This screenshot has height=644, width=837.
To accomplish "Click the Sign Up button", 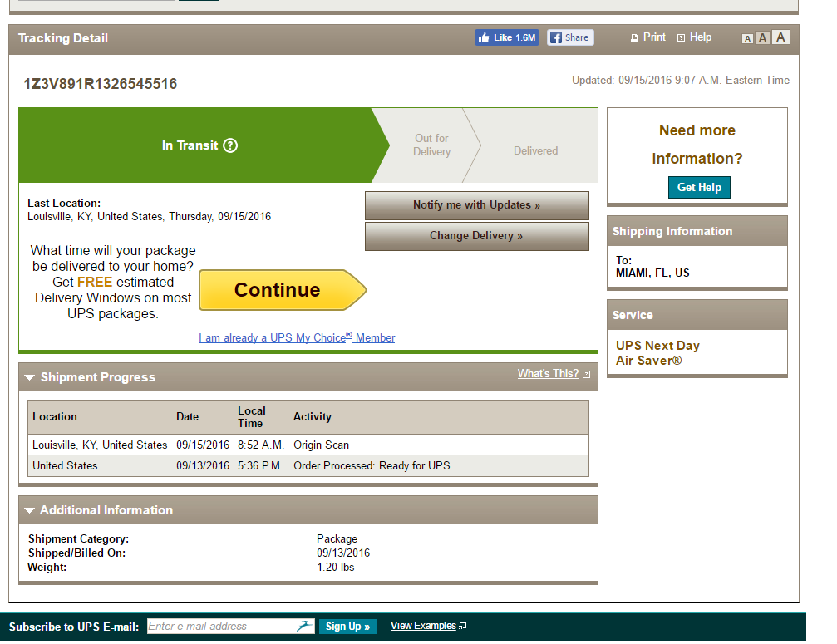I will pyautogui.click(x=348, y=626).
